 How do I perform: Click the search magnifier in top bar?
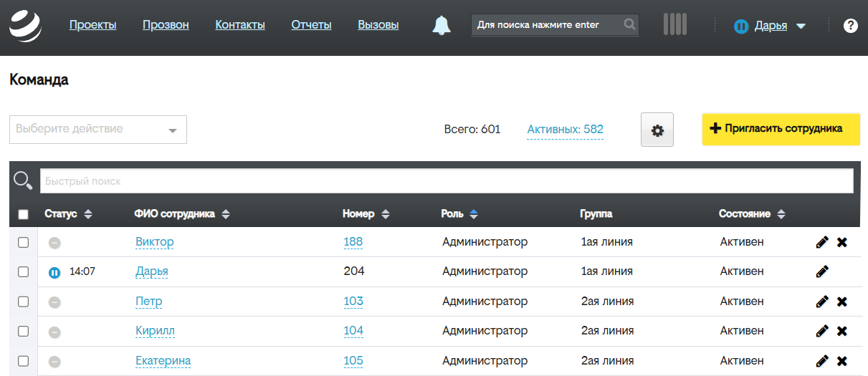629,25
